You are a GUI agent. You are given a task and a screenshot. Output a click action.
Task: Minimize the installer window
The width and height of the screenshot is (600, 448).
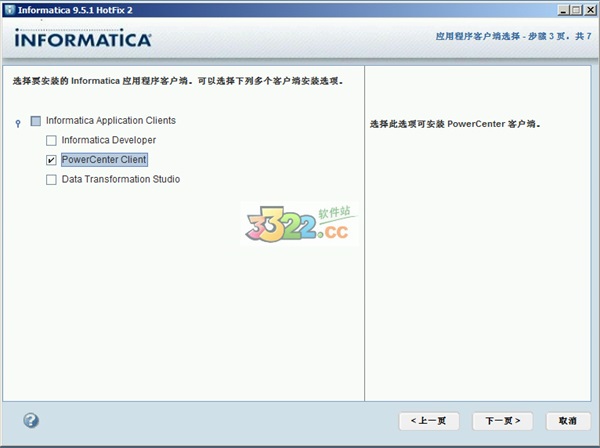563,10
